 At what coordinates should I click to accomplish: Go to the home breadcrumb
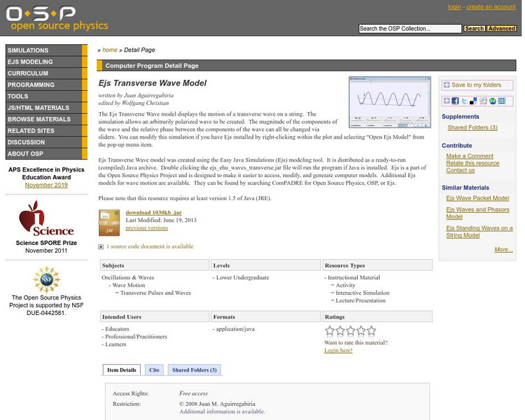(x=109, y=50)
